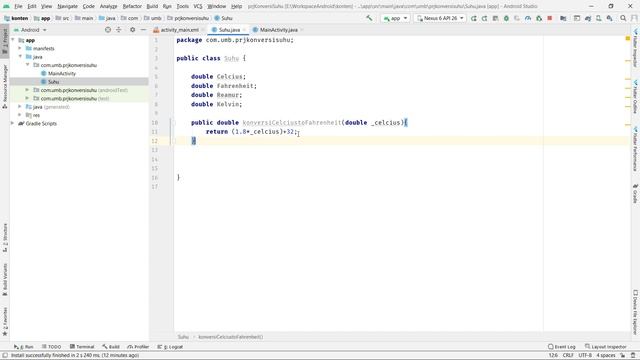Open the Terminal tool window
Screen dimensions: 640x360
click(x=82, y=347)
